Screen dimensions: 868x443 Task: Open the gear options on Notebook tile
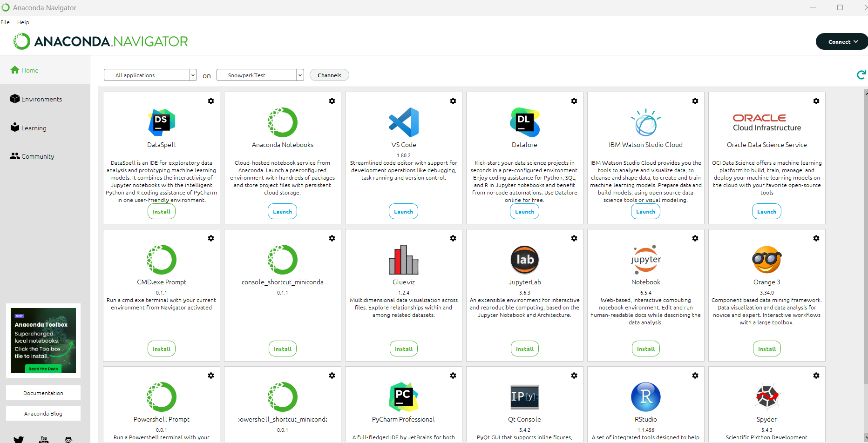(x=695, y=238)
